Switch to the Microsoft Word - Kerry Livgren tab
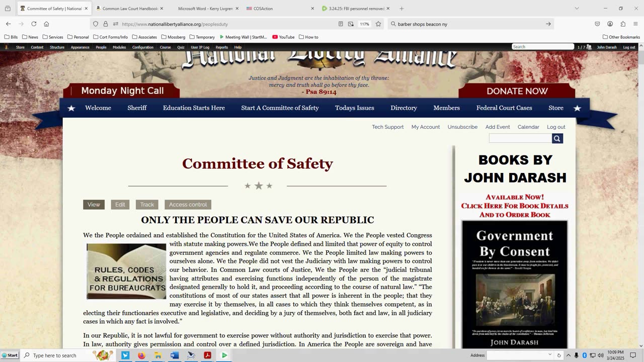 pos(205,9)
